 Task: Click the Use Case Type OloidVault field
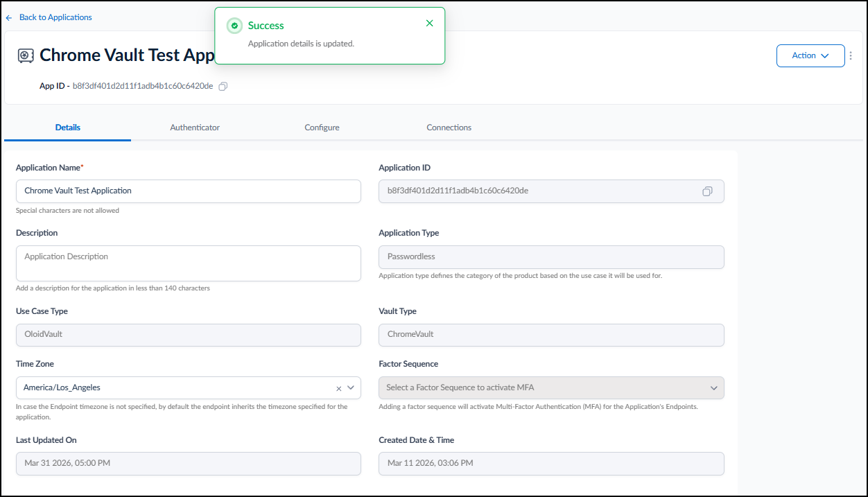(188, 335)
